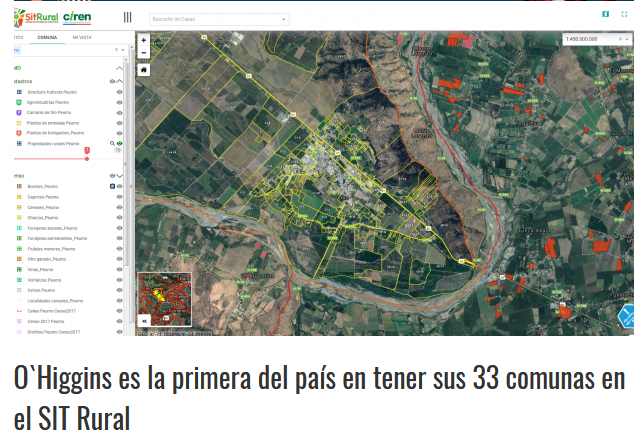Switch to the COMUNA tab

point(47,37)
